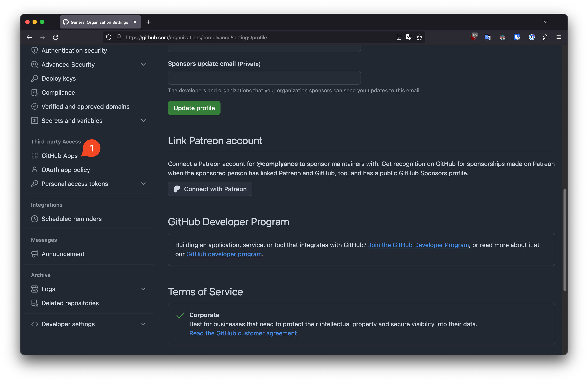Open Read the GitHub customer agreement link
The width and height of the screenshot is (588, 382).
tap(243, 333)
